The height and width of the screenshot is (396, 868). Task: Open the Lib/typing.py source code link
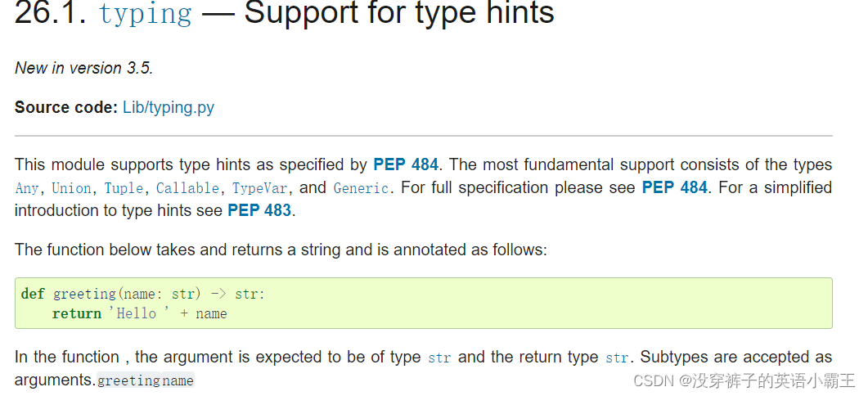pyautogui.click(x=169, y=107)
